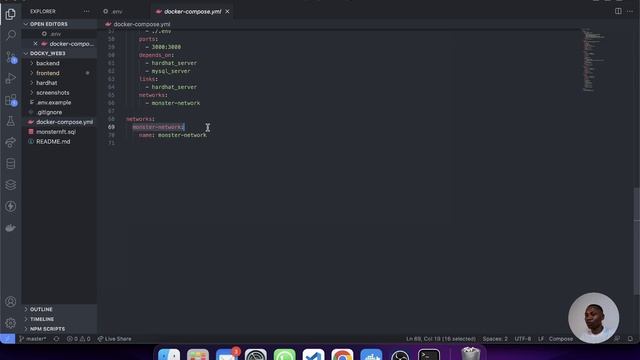Click the Ln 69, Col 19 cursor position
640x360 pixels.
coord(441,339)
